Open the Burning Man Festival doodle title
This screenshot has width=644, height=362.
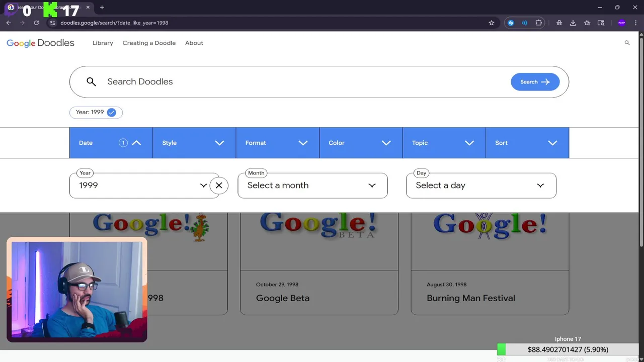point(471,298)
